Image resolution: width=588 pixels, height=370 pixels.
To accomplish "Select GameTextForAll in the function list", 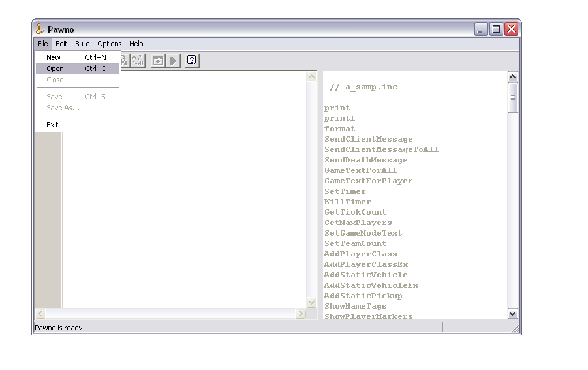I will click(x=360, y=170).
